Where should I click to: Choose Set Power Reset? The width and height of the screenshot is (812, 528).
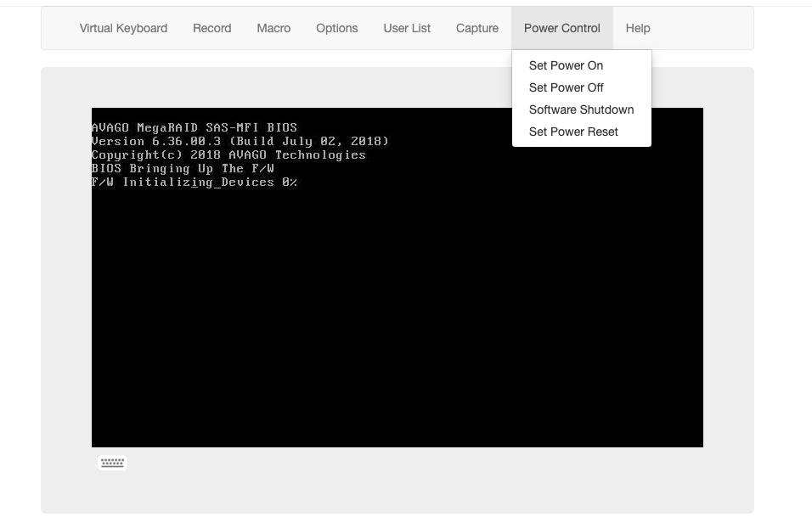[573, 132]
